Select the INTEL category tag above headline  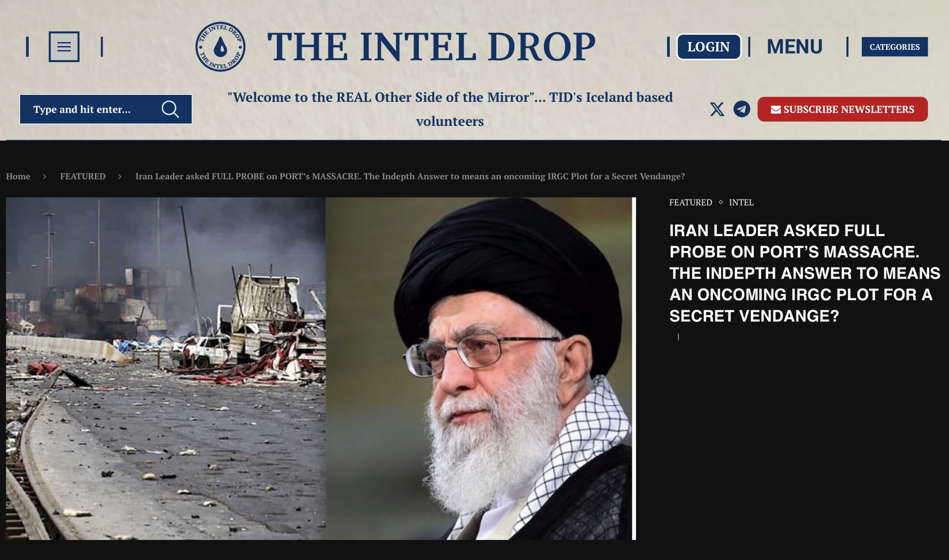(741, 202)
